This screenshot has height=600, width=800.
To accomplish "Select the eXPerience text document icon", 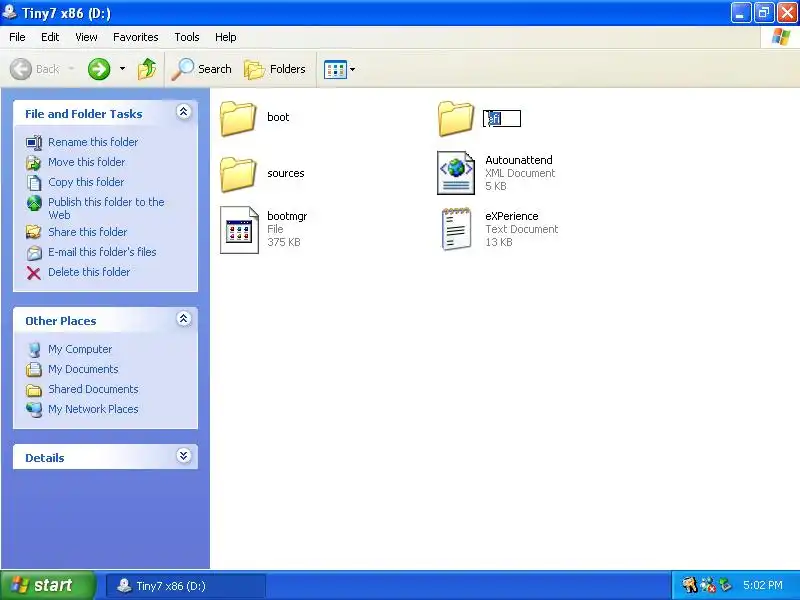I will click(456, 229).
